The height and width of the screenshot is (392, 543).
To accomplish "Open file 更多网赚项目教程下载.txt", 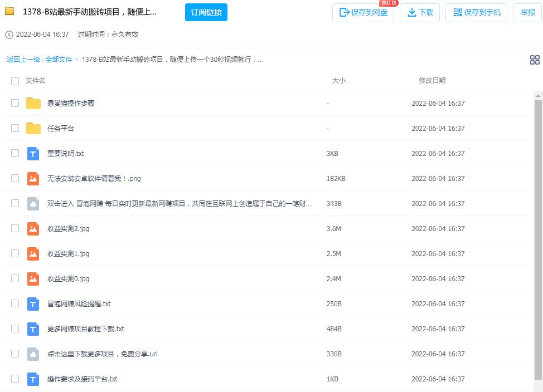I will tap(85, 329).
